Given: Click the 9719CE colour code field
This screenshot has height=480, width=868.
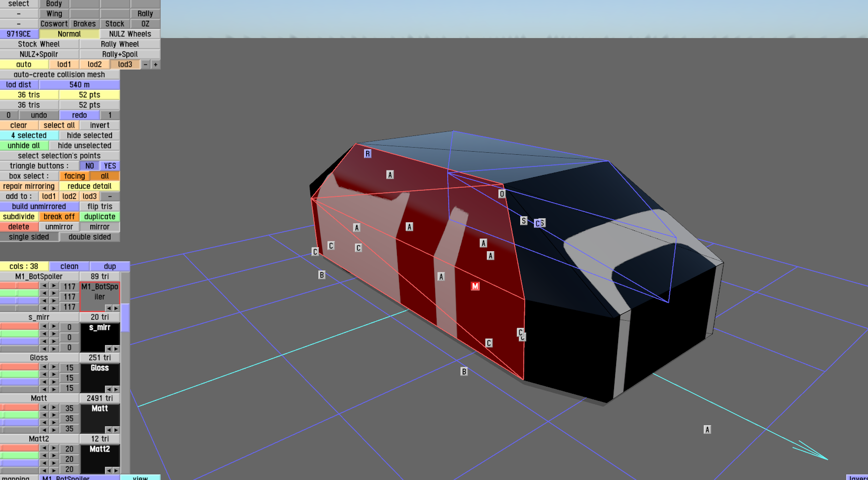Looking at the screenshot, I should tap(19, 34).
